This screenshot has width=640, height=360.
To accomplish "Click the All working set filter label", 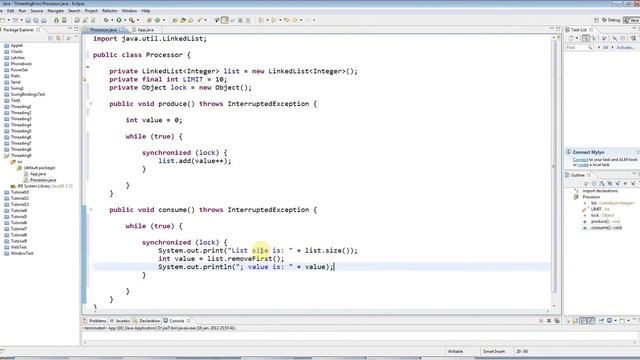I will pos(605,48).
